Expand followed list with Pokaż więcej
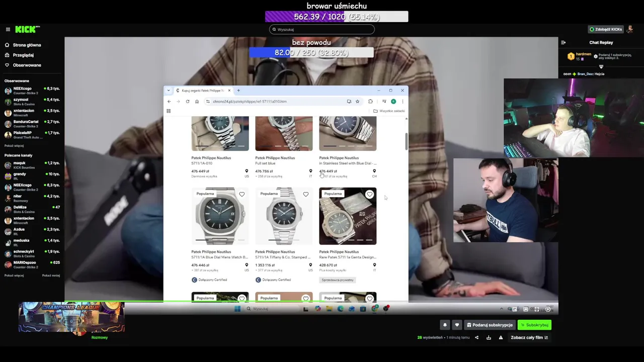Screen dimensions: 644x362 [14, 145]
